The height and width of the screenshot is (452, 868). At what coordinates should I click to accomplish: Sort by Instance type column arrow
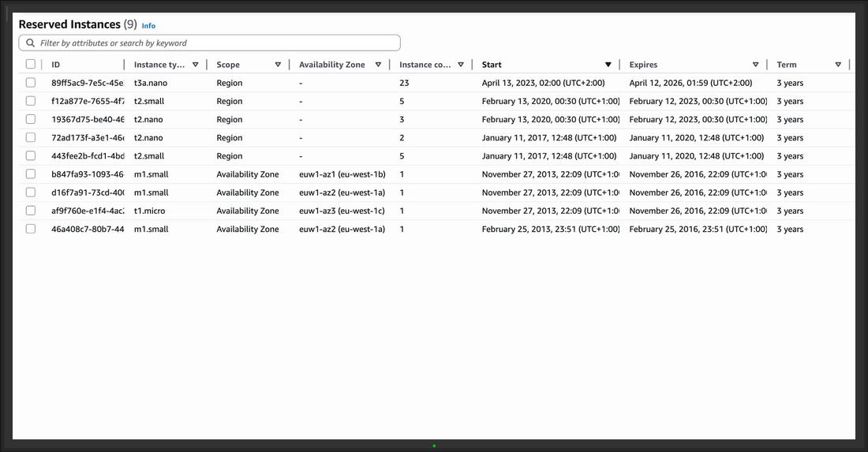[x=196, y=65]
